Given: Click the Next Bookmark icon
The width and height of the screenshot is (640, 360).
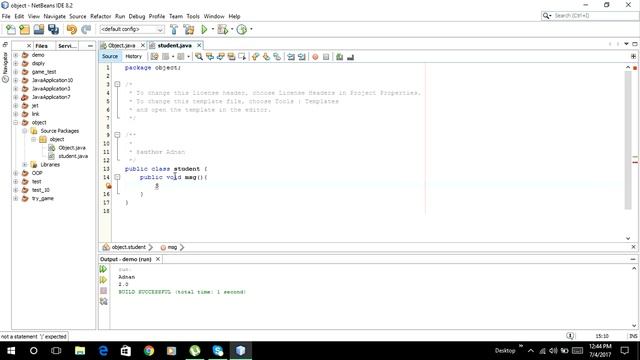Looking at the screenshot, I should pyautogui.click(x=266, y=57).
